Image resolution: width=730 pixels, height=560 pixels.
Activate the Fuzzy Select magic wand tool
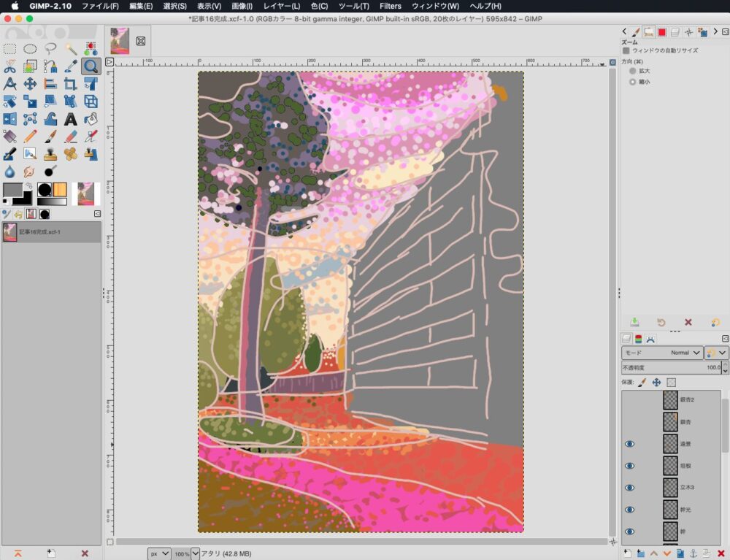pos(71,49)
